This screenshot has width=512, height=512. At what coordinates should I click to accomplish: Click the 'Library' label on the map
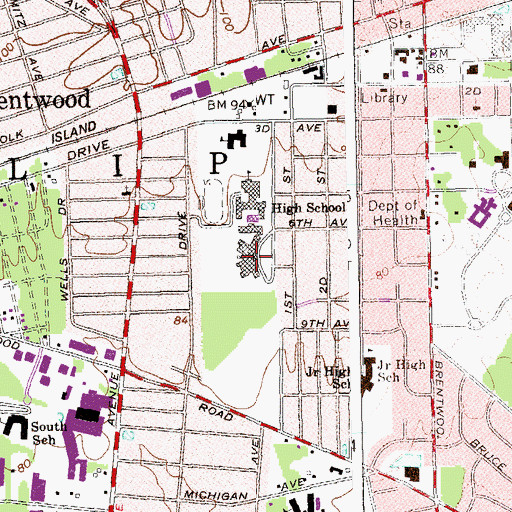(384, 98)
